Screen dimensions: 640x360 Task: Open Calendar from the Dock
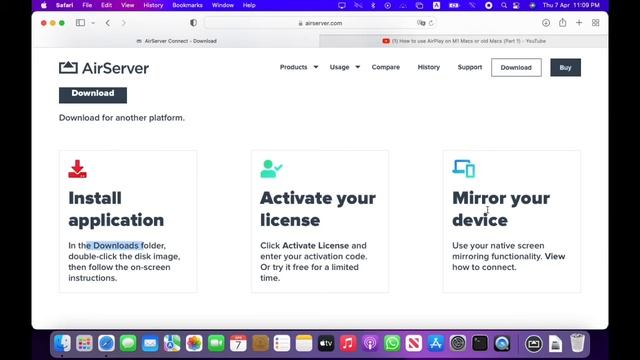click(238, 343)
